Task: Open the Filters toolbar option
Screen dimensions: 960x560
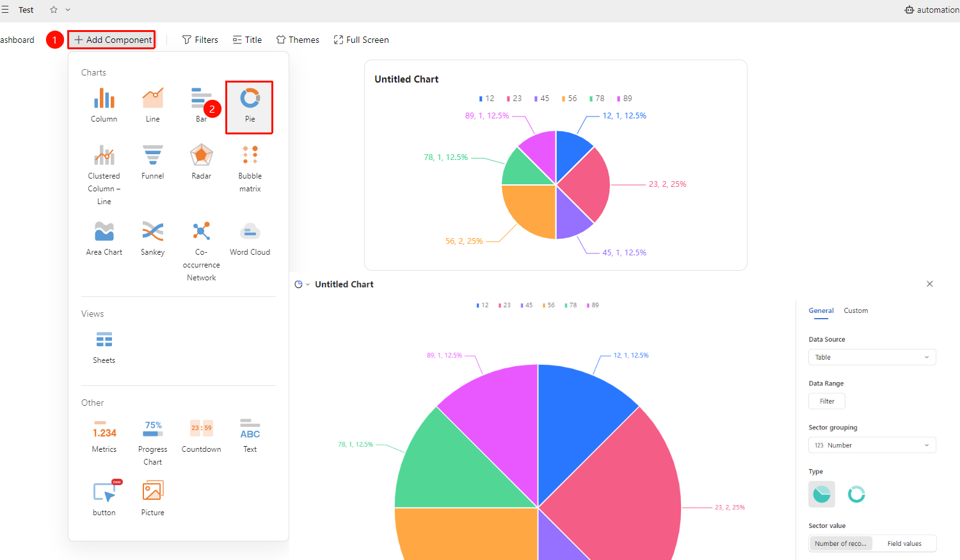Action: click(200, 40)
